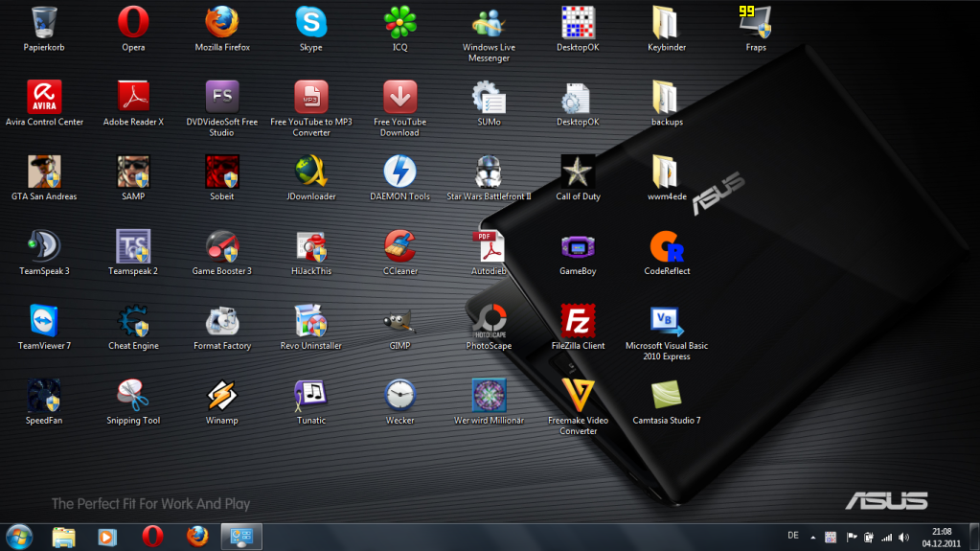Open the JDownloader icon
Viewport: 980px width, 551px height.
310,178
